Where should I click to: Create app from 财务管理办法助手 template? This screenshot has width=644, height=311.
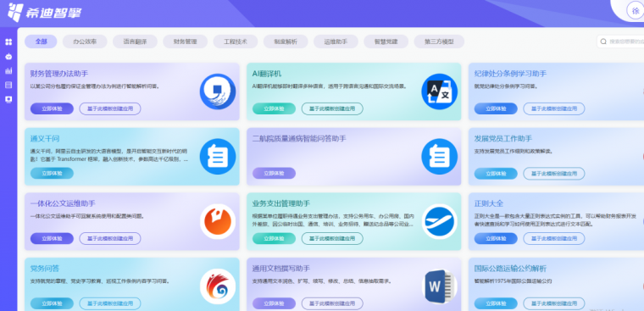[110, 108]
